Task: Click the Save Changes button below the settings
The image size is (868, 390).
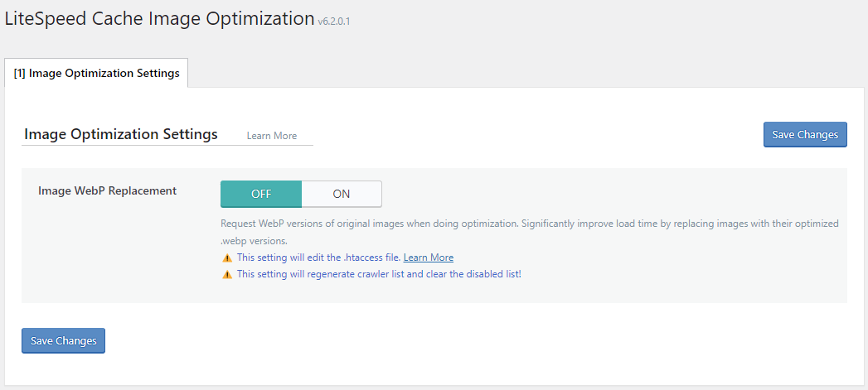Action: click(63, 341)
